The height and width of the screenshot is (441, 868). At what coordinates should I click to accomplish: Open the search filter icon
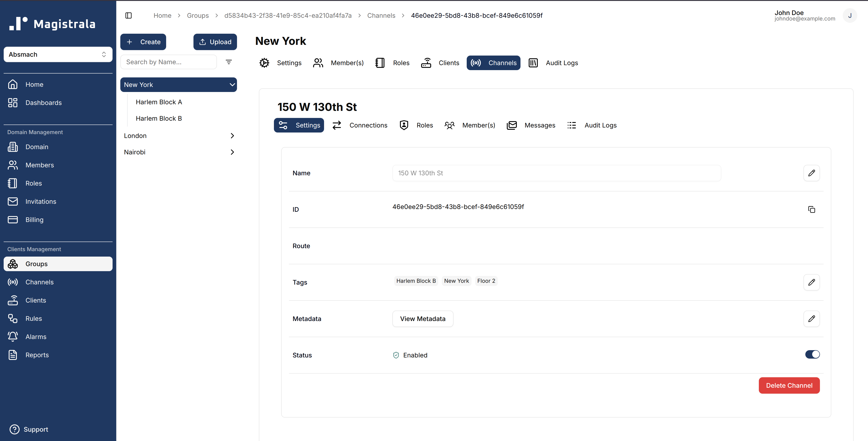click(x=229, y=62)
